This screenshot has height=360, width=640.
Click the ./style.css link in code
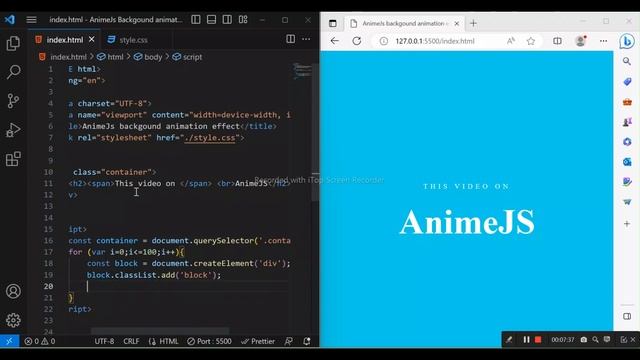coord(210,138)
